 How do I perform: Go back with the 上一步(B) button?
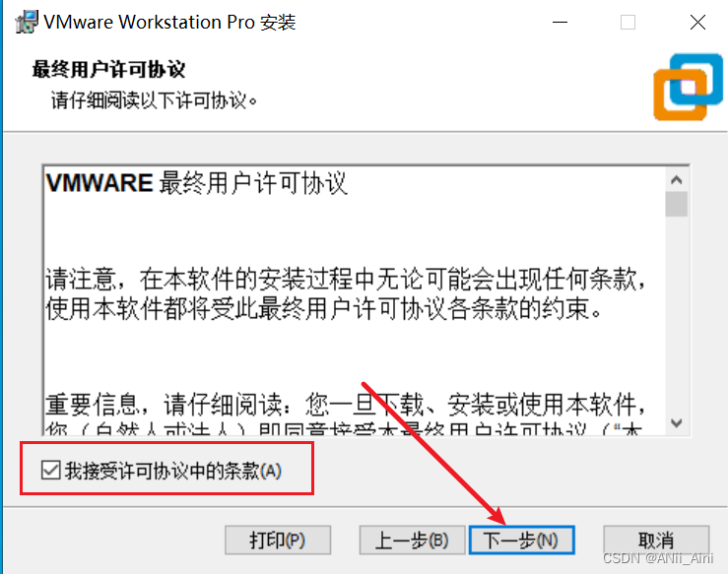[x=412, y=541]
